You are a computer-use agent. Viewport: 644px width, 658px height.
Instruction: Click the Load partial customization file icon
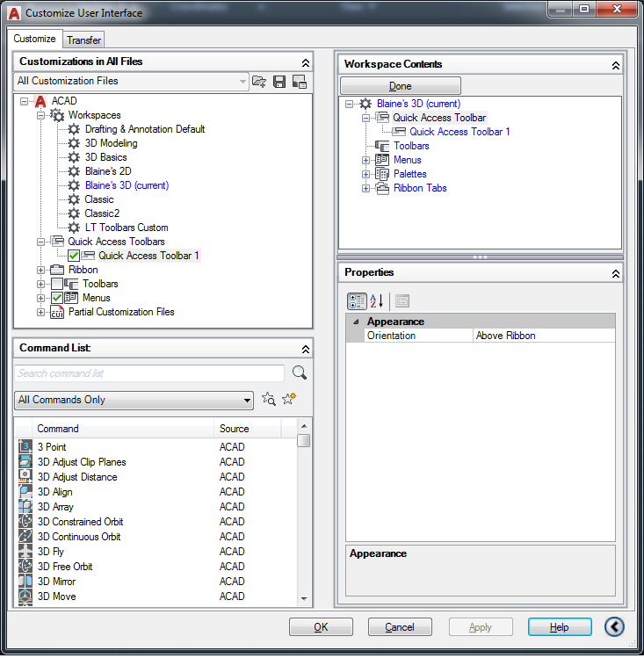[259, 82]
